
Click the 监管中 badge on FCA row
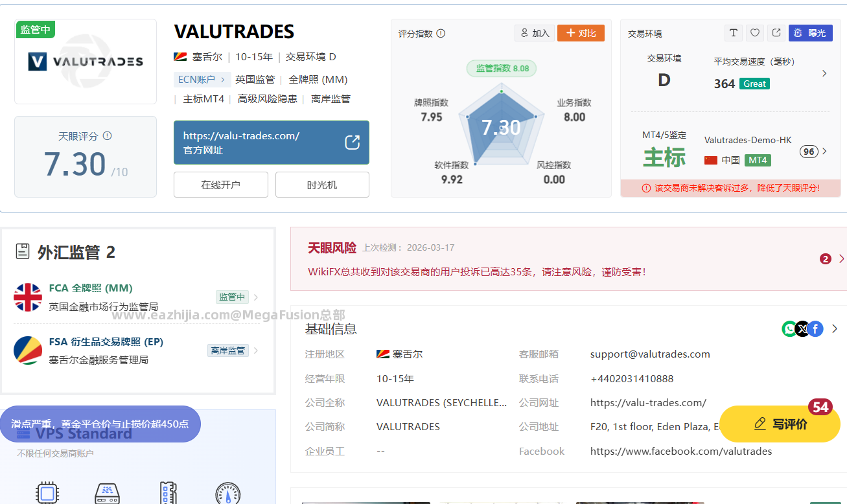232,297
